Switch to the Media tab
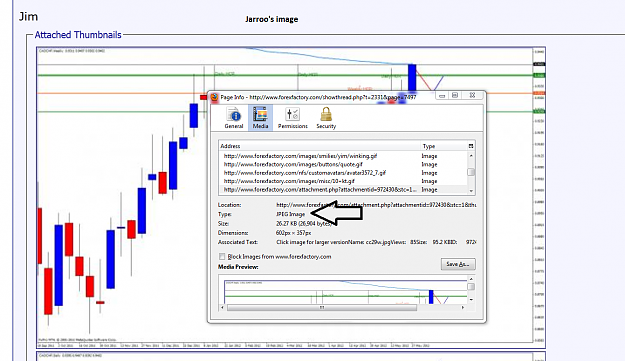625x361 pixels. tap(260, 118)
